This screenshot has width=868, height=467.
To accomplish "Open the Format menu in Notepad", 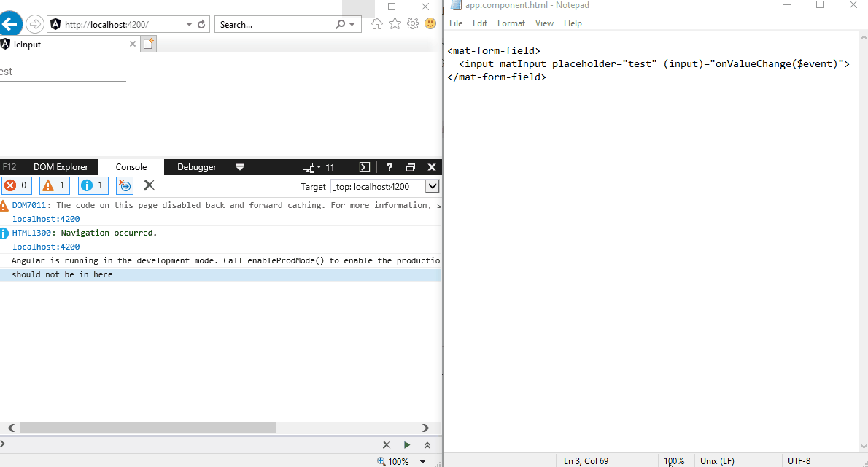I will pyautogui.click(x=511, y=23).
